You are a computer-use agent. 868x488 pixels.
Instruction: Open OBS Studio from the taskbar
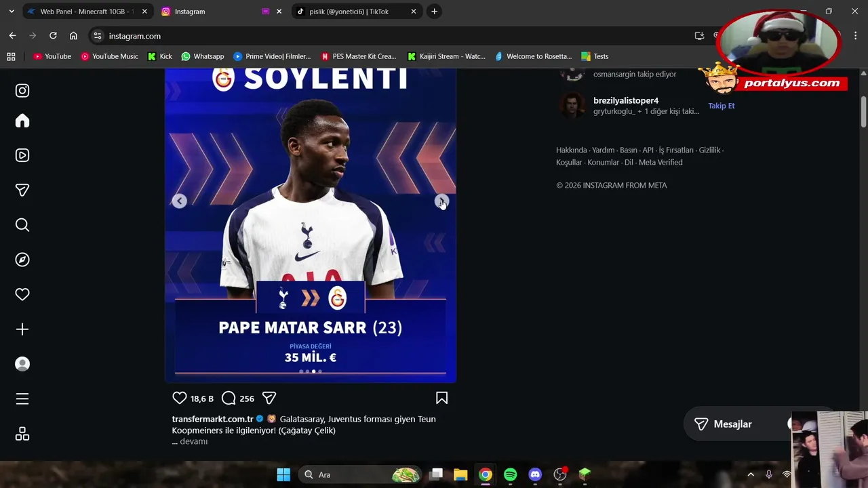560,474
